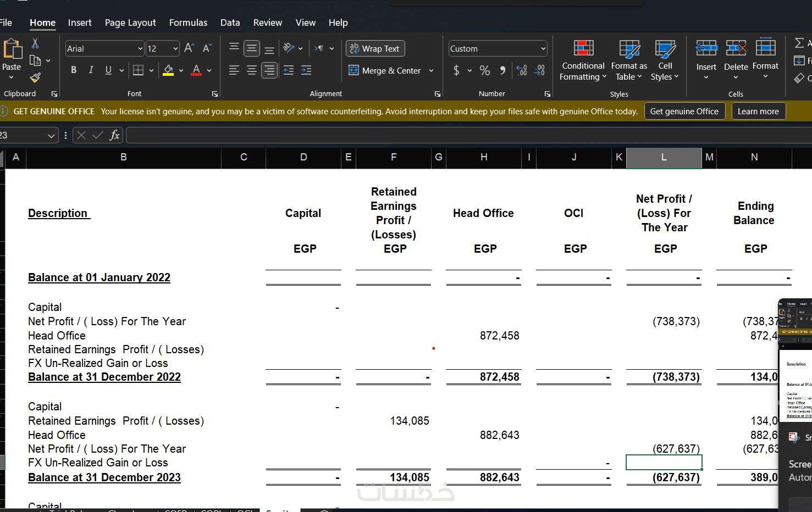Open the Custom number format dropdown
Screen dimensions: 812x512
[543, 49]
